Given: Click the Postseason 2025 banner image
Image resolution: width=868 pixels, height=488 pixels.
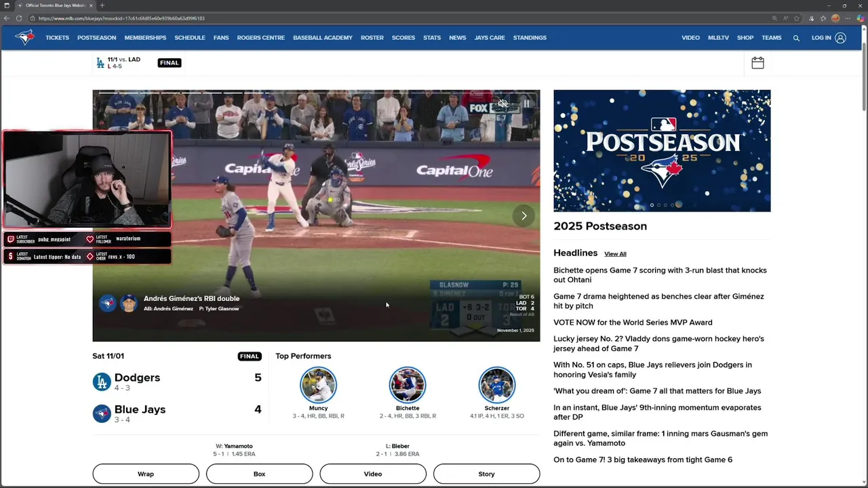Looking at the screenshot, I should pos(662,150).
